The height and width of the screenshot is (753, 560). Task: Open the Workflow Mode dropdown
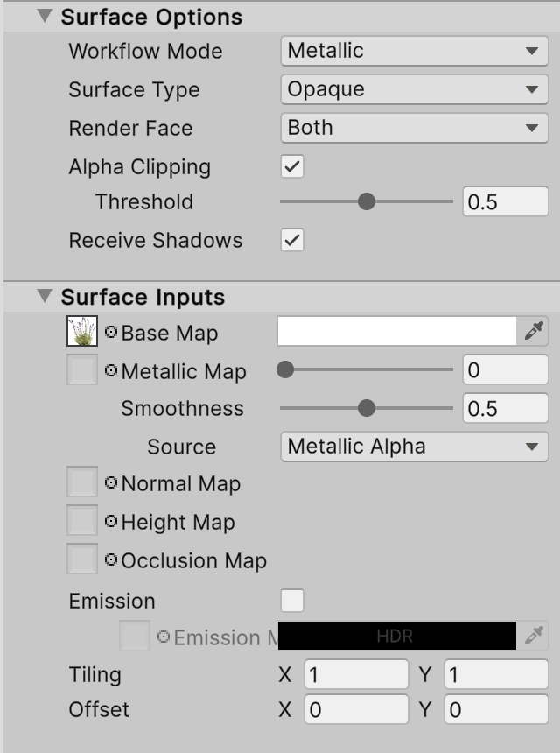414,51
